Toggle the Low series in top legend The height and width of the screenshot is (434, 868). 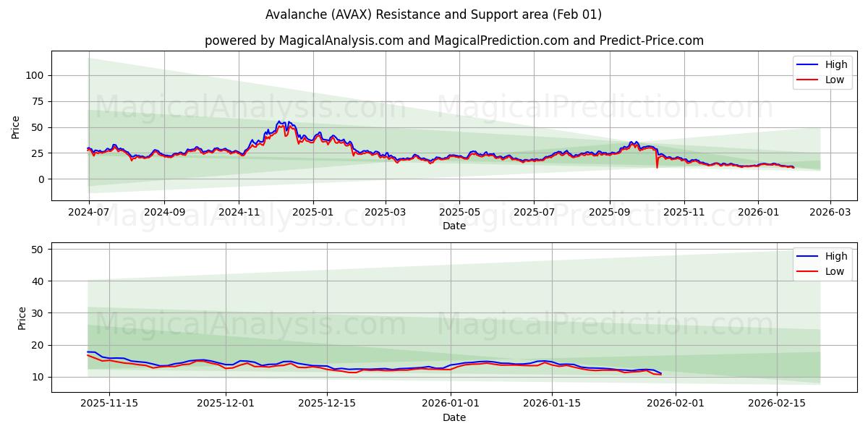click(832, 80)
